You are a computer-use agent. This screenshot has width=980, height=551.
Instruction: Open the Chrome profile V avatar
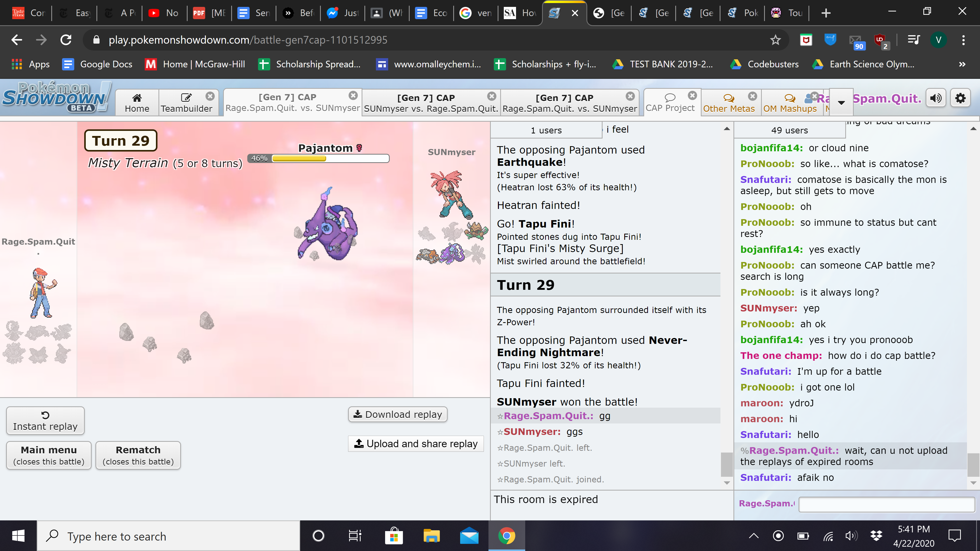tap(939, 40)
